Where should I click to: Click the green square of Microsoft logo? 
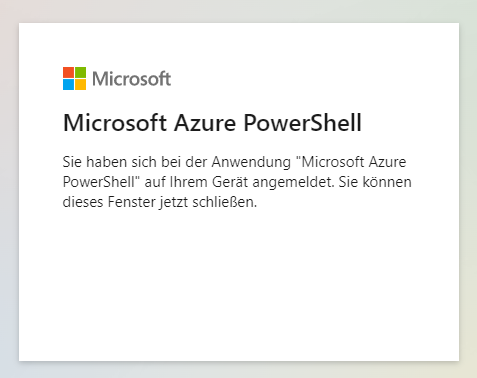pyautogui.click(x=80, y=72)
